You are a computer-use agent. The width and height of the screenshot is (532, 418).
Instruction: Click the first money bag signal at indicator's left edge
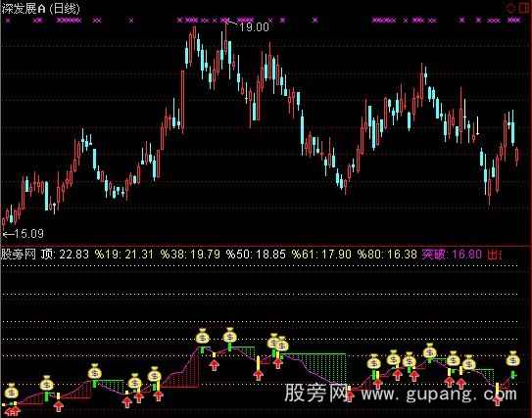[12, 392]
